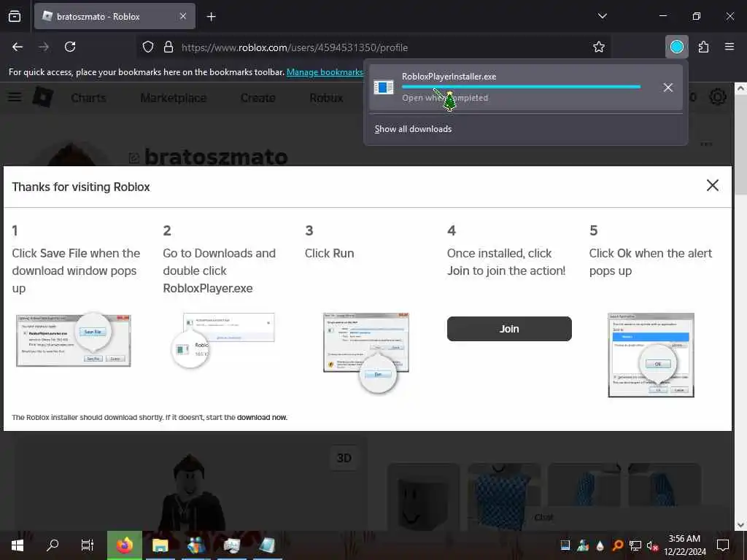The width and height of the screenshot is (747, 560).
Task: Open Roblox settings gear icon
Action: (718, 97)
